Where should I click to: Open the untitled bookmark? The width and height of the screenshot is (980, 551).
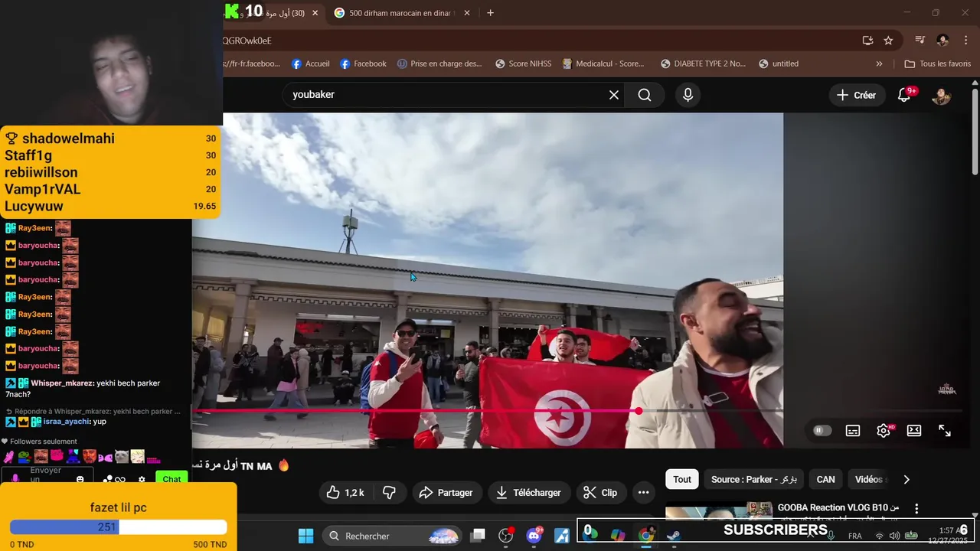coord(779,64)
